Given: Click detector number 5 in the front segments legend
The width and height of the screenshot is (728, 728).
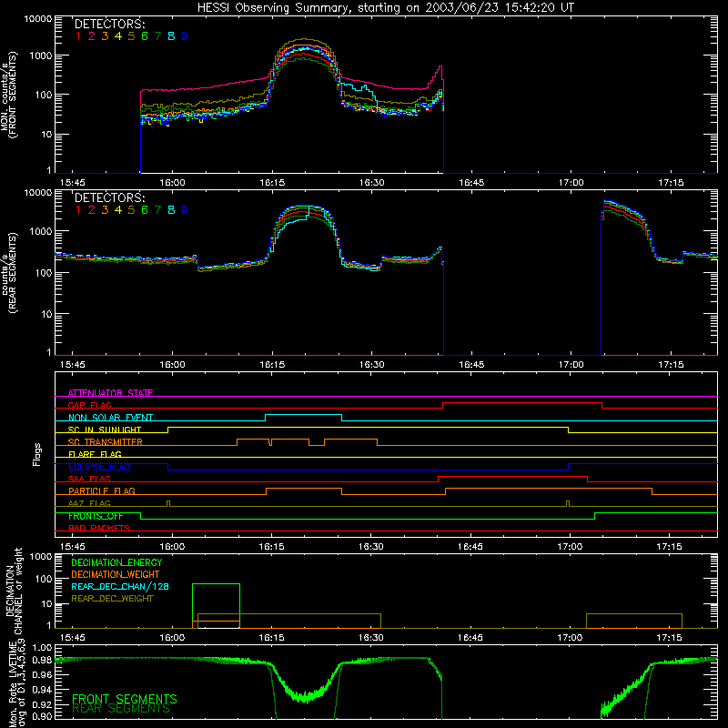Looking at the screenshot, I should coord(131,35).
